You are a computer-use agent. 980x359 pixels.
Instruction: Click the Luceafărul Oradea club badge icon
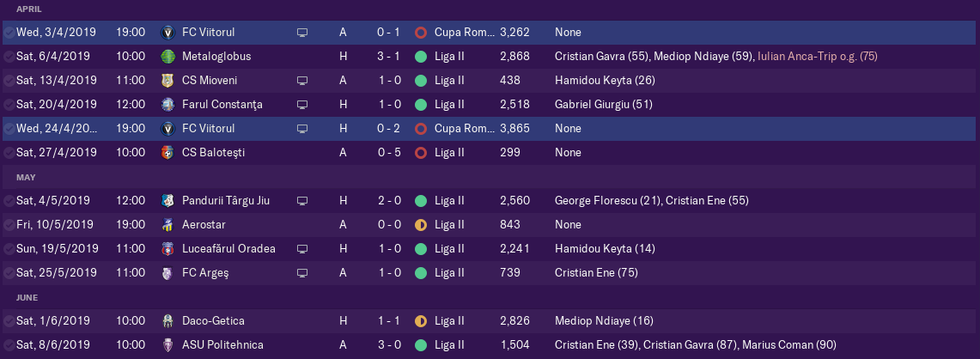click(167, 249)
